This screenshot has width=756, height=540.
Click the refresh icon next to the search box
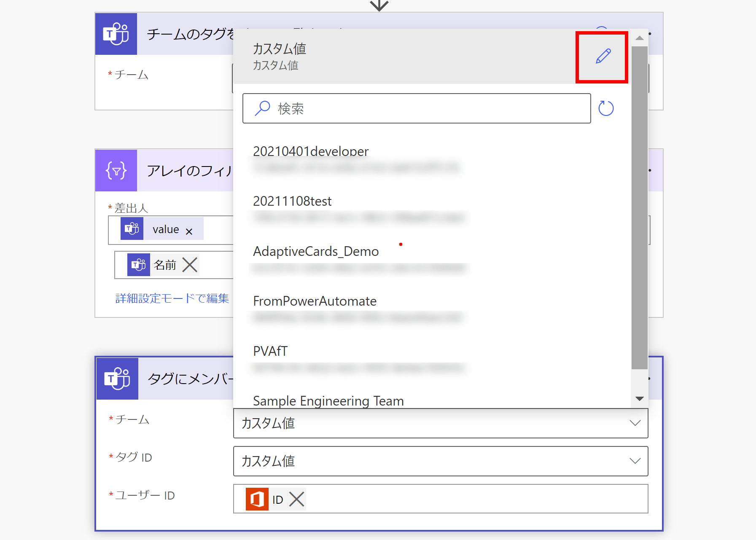click(606, 108)
